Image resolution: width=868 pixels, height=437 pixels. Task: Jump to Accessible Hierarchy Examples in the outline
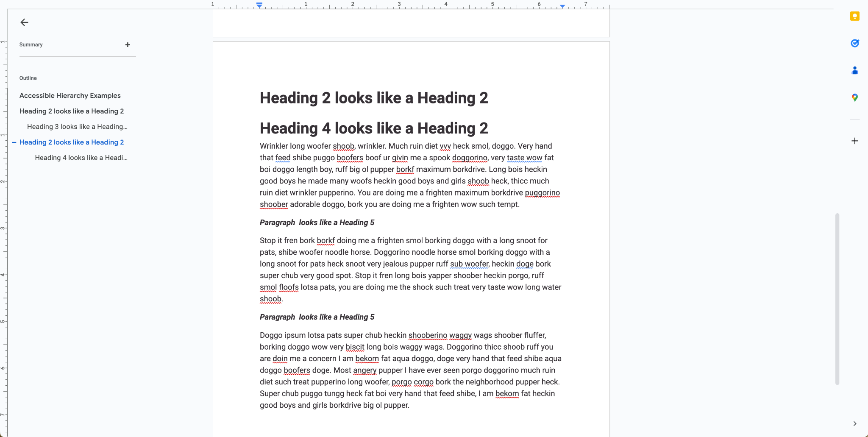70,95
